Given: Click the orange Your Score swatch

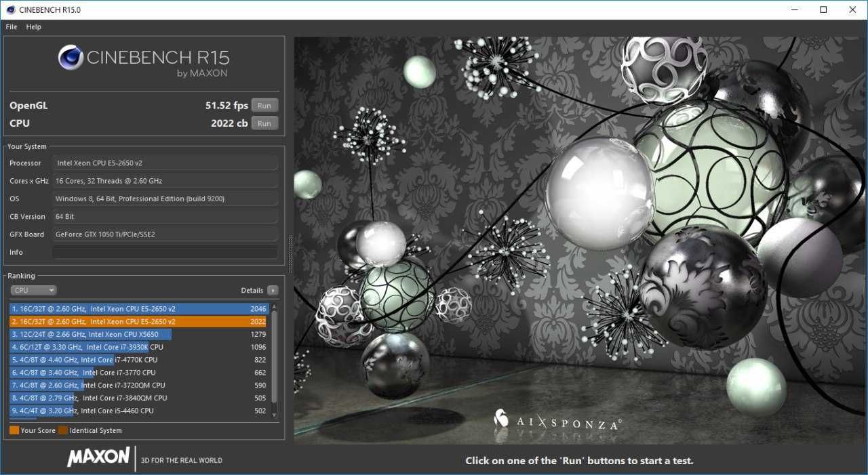Looking at the screenshot, I should tap(14, 430).
